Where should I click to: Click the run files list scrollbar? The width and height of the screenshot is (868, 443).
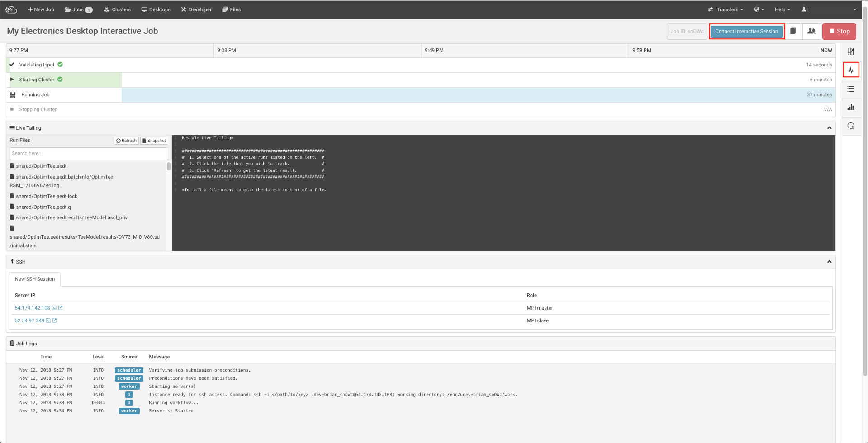pos(169,166)
